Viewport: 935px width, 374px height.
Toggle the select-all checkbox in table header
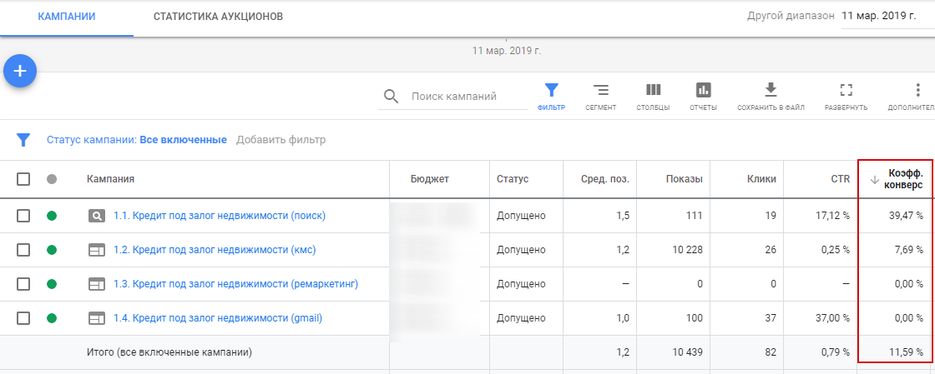(23, 179)
